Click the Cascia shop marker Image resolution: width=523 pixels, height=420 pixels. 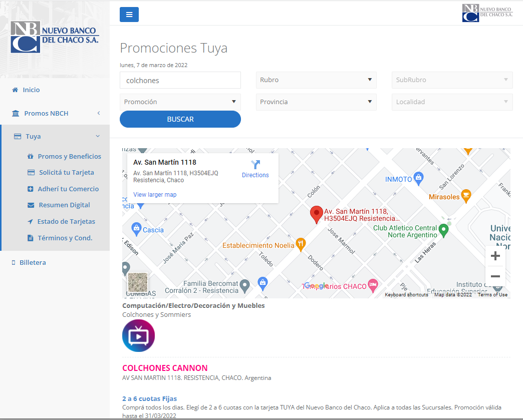136,229
